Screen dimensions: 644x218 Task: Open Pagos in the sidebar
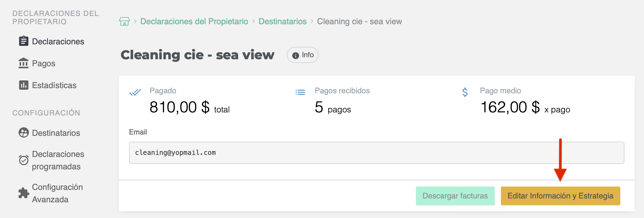coord(43,63)
